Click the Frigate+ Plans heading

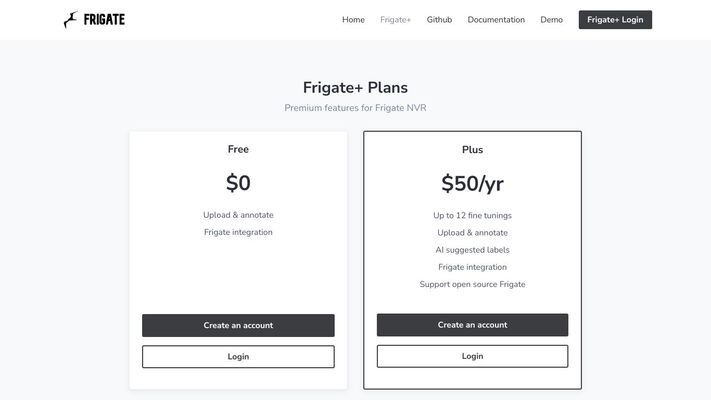coord(356,88)
